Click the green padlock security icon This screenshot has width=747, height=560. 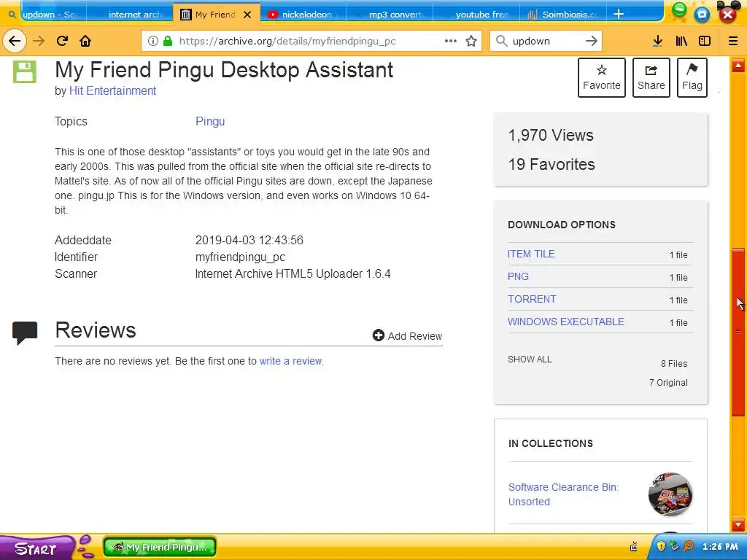click(x=167, y=41)
